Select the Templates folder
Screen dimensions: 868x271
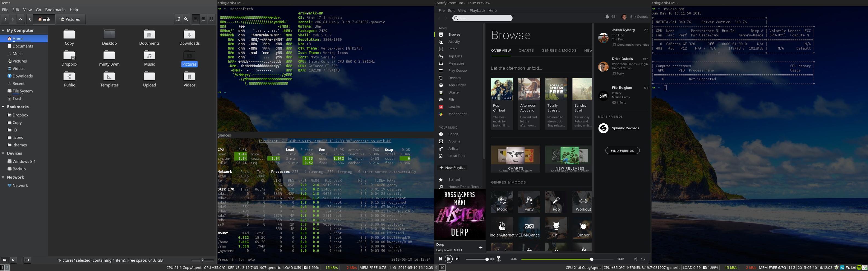[x=109, y=80]
